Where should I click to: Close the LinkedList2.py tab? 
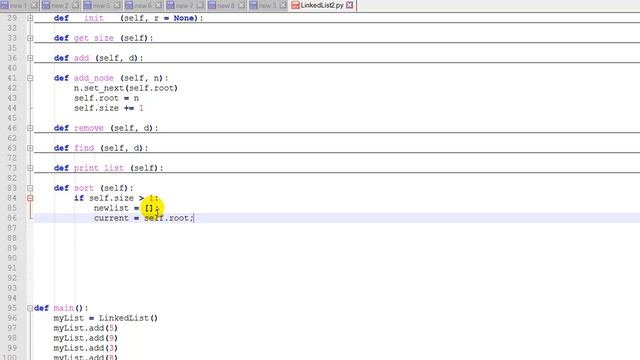tap(350, 5)
